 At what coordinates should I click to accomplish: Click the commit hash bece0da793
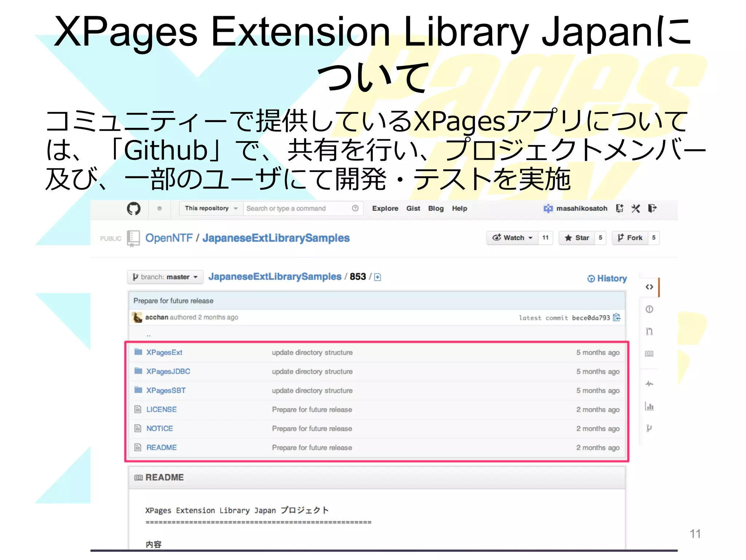pyautogui.click(x=591, y=318)
